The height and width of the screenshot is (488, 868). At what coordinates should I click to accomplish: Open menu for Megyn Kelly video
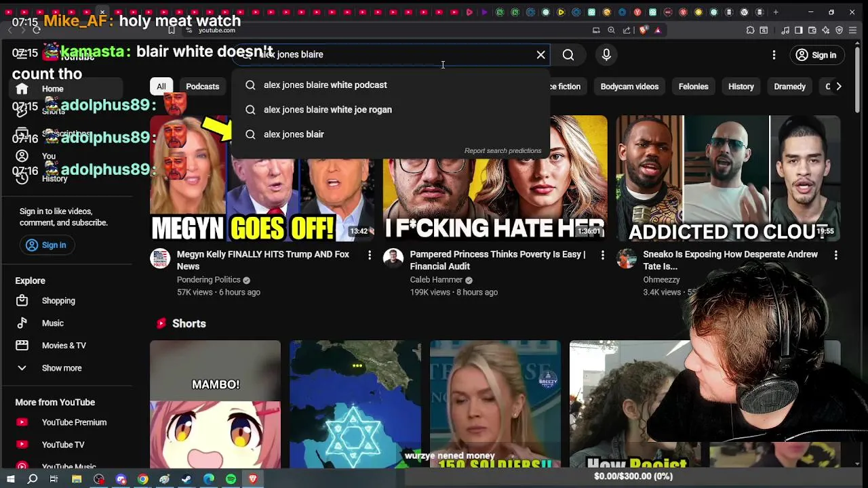coord(370,255)
